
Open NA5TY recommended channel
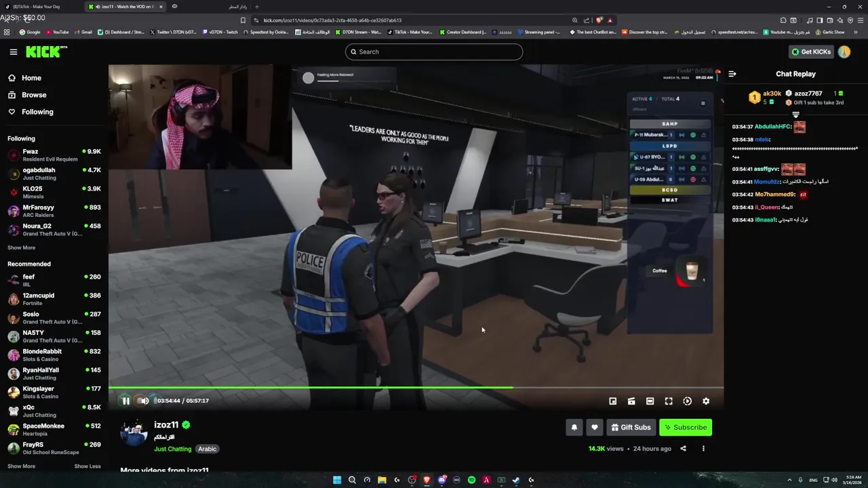coord(54,336)
